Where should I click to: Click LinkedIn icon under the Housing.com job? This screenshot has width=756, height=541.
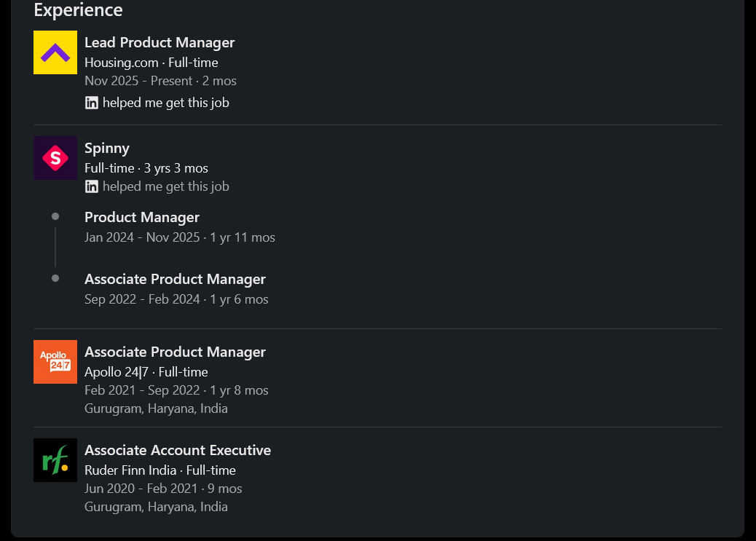[x=92, y=103]
